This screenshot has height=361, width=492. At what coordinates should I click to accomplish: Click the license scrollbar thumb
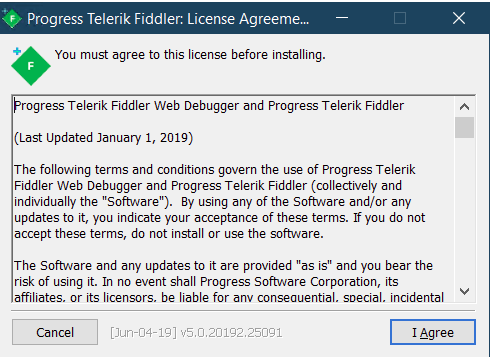[464, 127]
